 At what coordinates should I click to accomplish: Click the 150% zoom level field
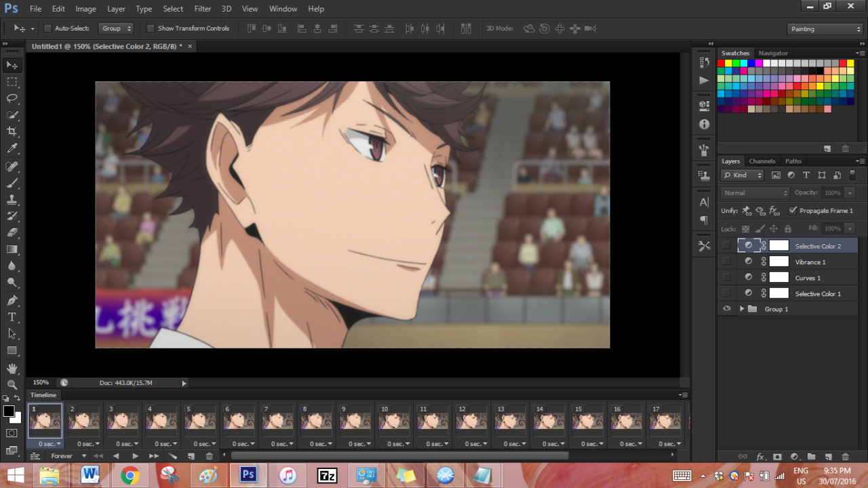pyautogui.click(x=41, y=383)
